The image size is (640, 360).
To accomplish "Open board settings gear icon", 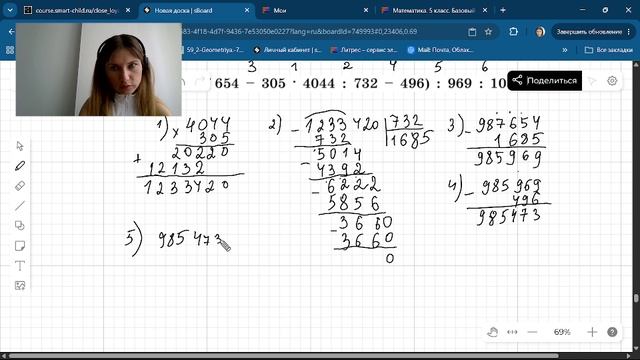I will tap(612, 81).
